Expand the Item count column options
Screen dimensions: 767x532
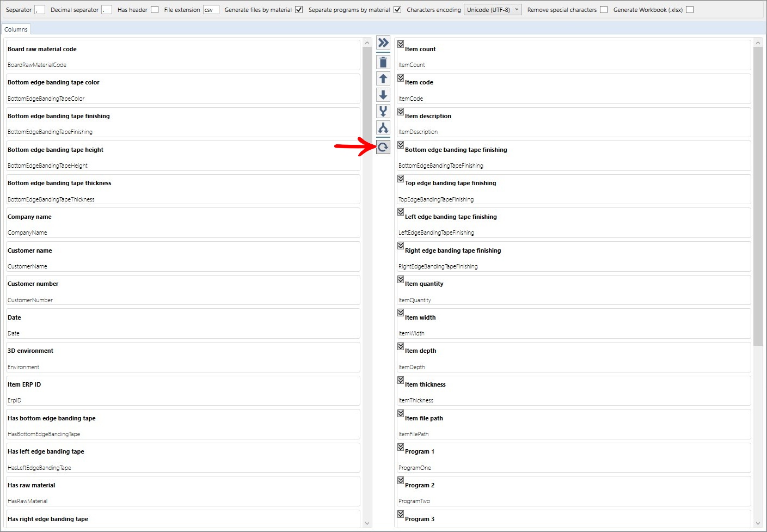click(401, 44)
